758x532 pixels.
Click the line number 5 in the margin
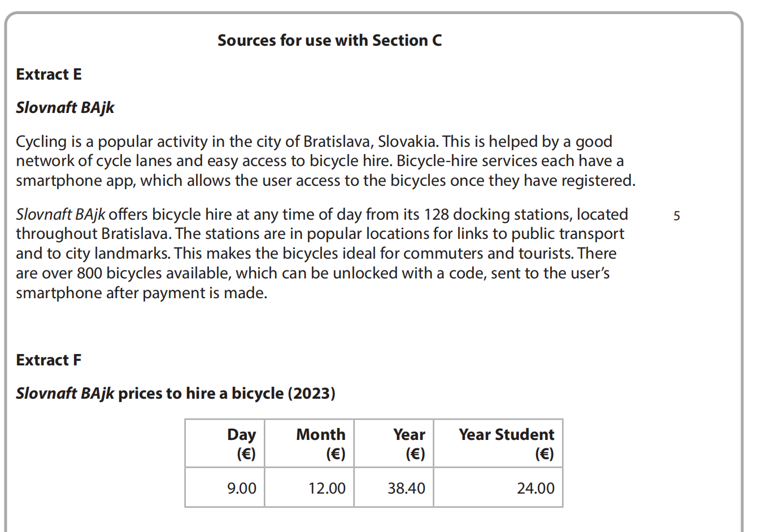tap(677, 216)
